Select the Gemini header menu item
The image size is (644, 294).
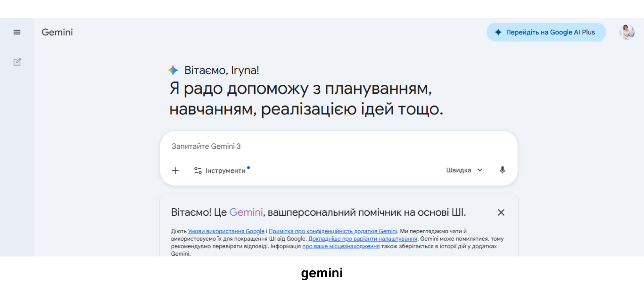pos(57,32)
